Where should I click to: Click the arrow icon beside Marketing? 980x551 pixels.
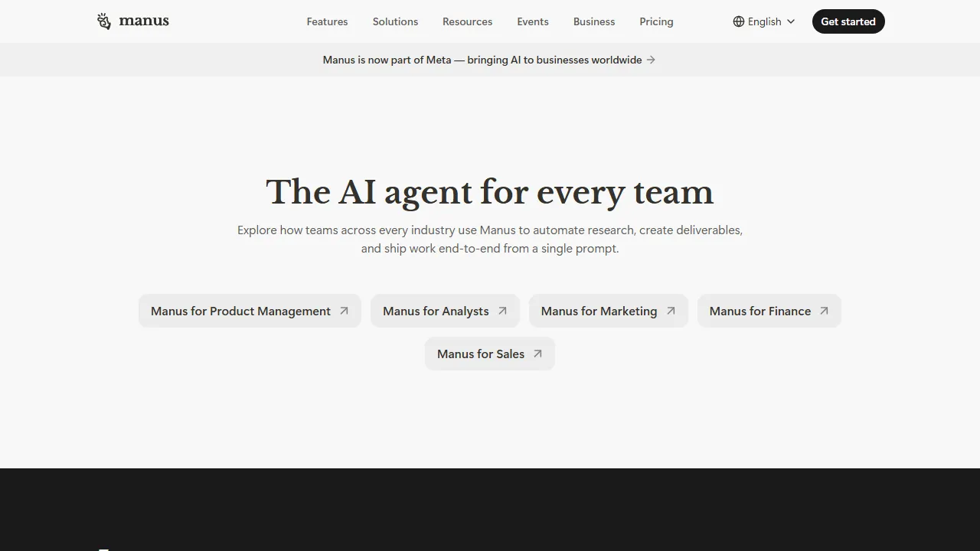pyautogui.click(x=671, y=311)
